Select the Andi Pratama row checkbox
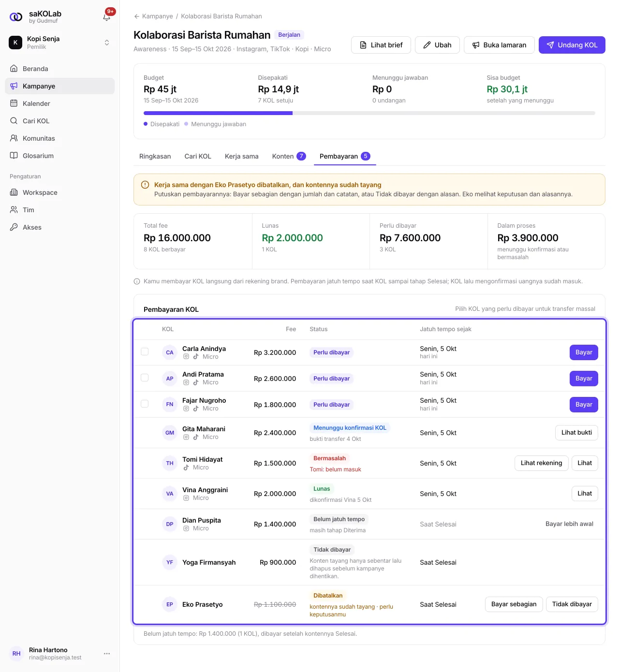This screenshot has width=619, height=672. (x=145, y=378)
